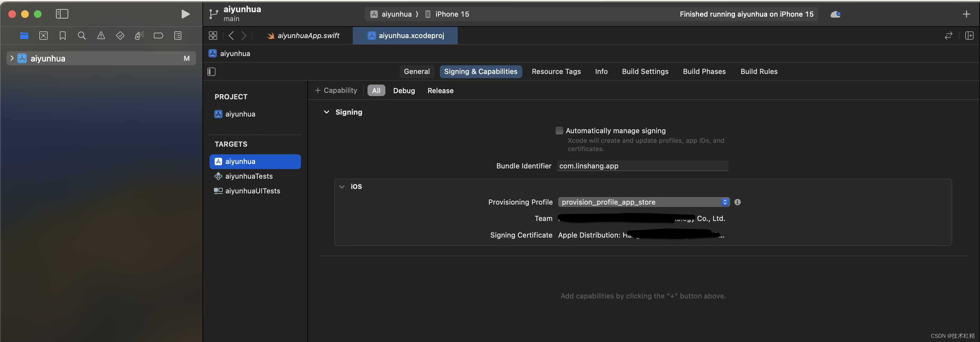Add a capability with + Capability

[x=336, y=91]
